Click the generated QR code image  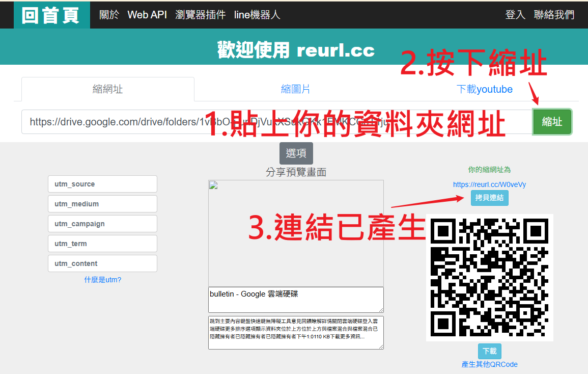tap(489, 278)
